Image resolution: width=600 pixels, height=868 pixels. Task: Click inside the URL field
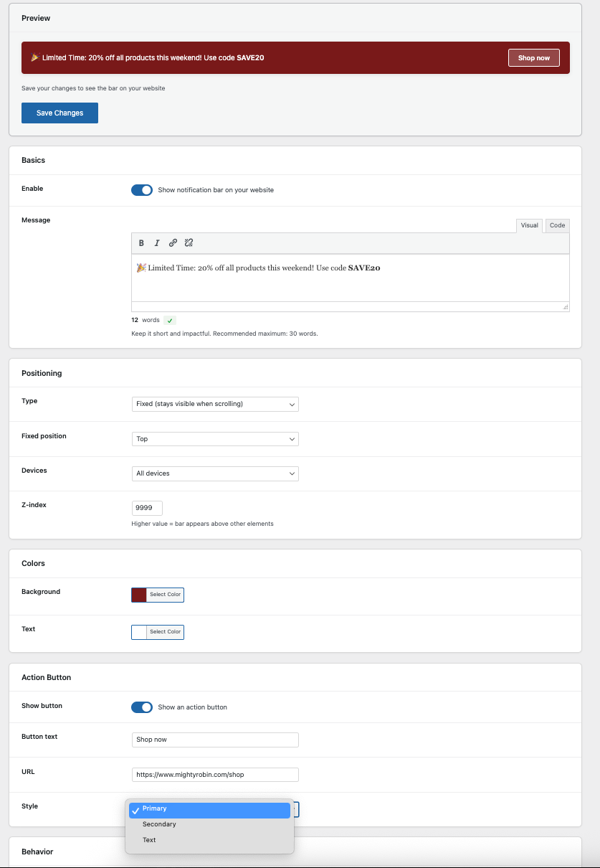tap(214, 774)
